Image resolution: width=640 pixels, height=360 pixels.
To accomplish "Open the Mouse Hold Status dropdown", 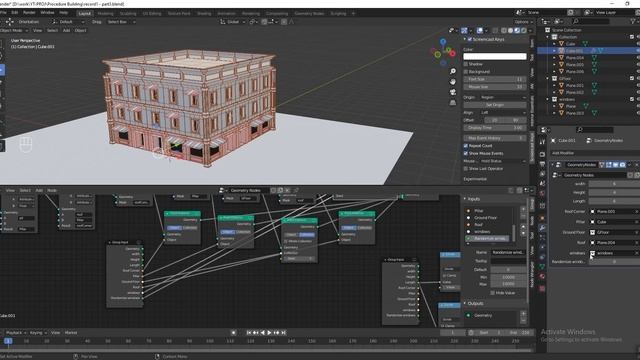I will 504,161.
